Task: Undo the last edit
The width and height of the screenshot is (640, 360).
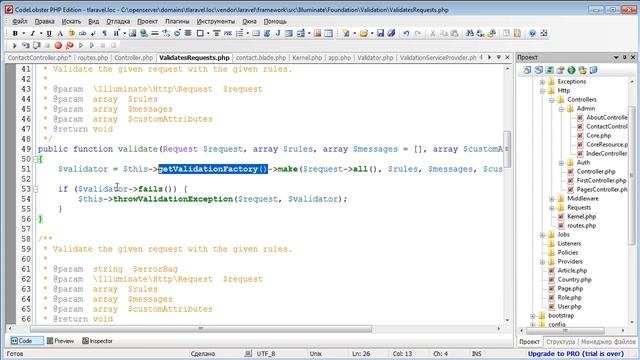Action: [406, 33]
